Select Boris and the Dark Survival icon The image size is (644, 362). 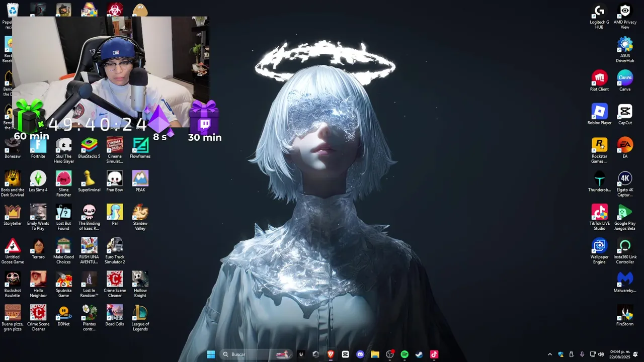pos(13,184)
